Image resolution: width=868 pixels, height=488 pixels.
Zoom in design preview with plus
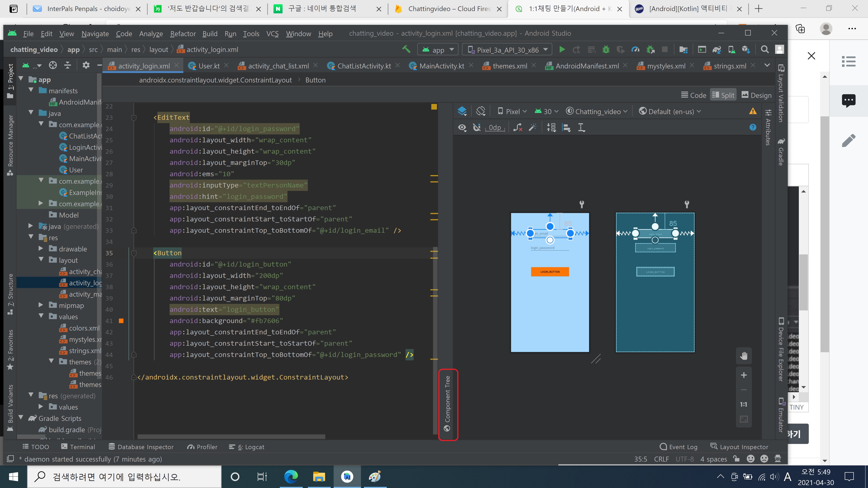pos(744,375)
